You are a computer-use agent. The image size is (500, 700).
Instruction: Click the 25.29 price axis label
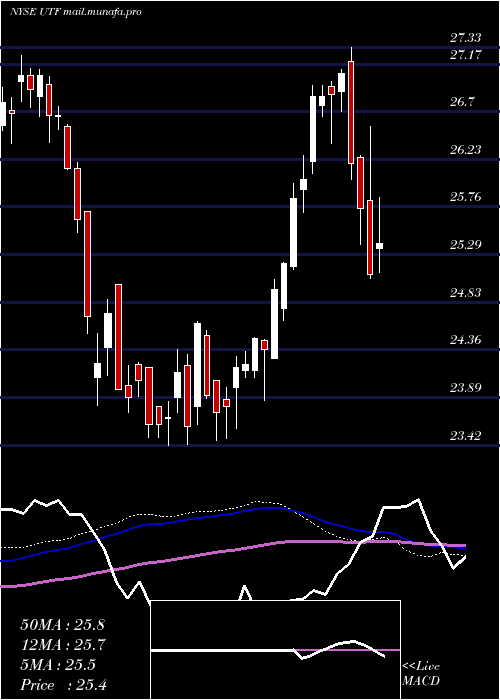[466, 245]
